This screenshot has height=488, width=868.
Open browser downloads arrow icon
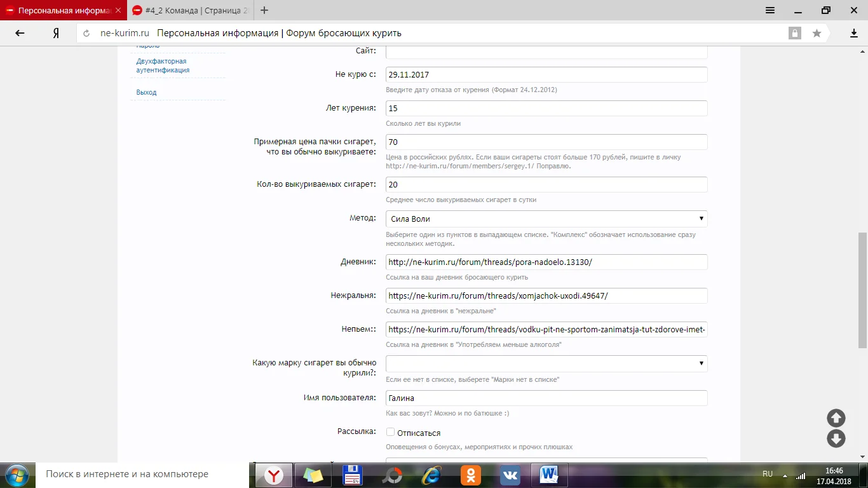point(854,33)
